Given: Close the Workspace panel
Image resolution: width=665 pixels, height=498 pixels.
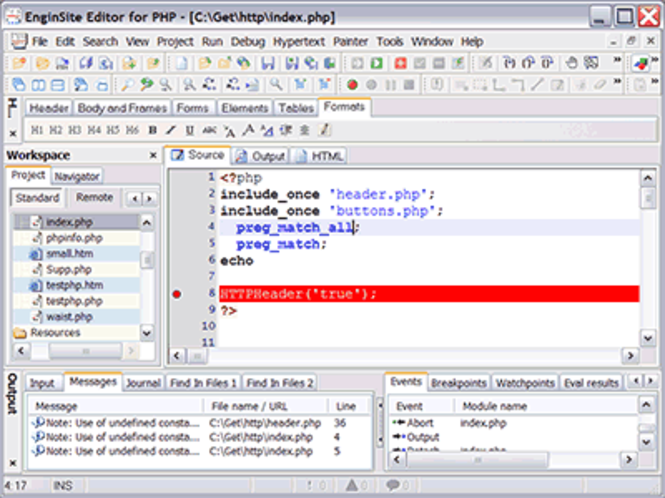Looking at the screenshot, I should pyautogui.click(x=153, y=155).
